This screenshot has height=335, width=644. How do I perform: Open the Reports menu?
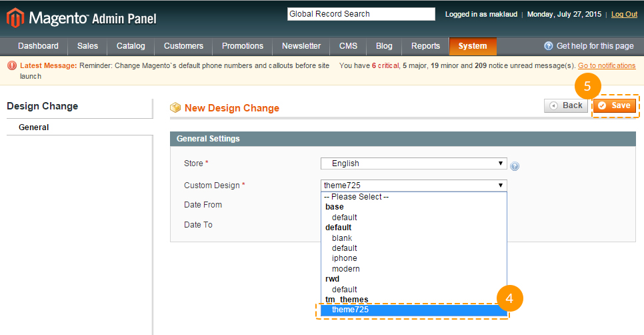tap(425, 46)
